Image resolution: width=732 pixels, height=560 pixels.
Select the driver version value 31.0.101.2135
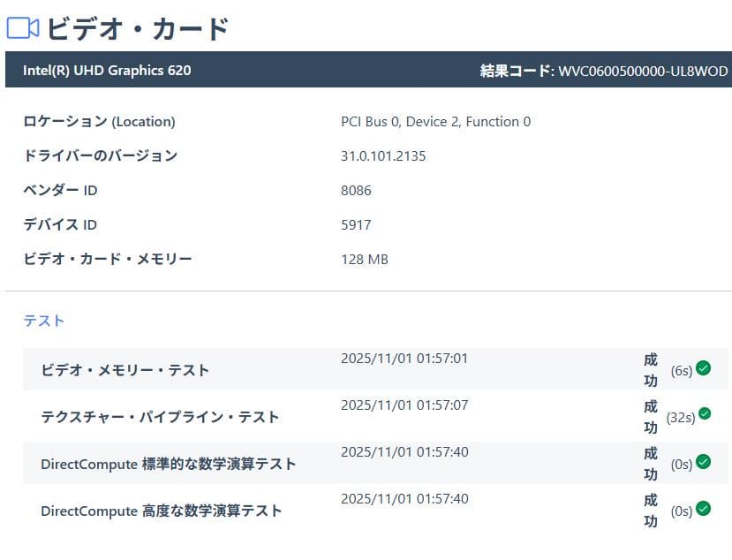tap(383, 155)
